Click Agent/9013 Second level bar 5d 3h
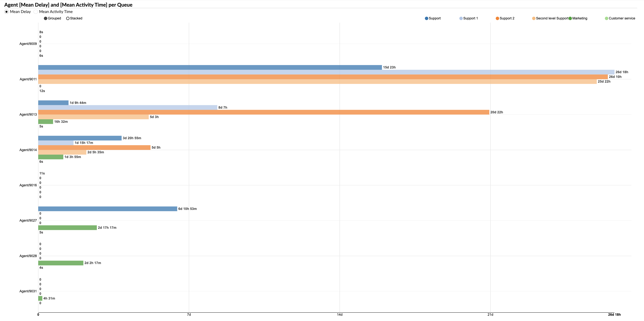 93,117
